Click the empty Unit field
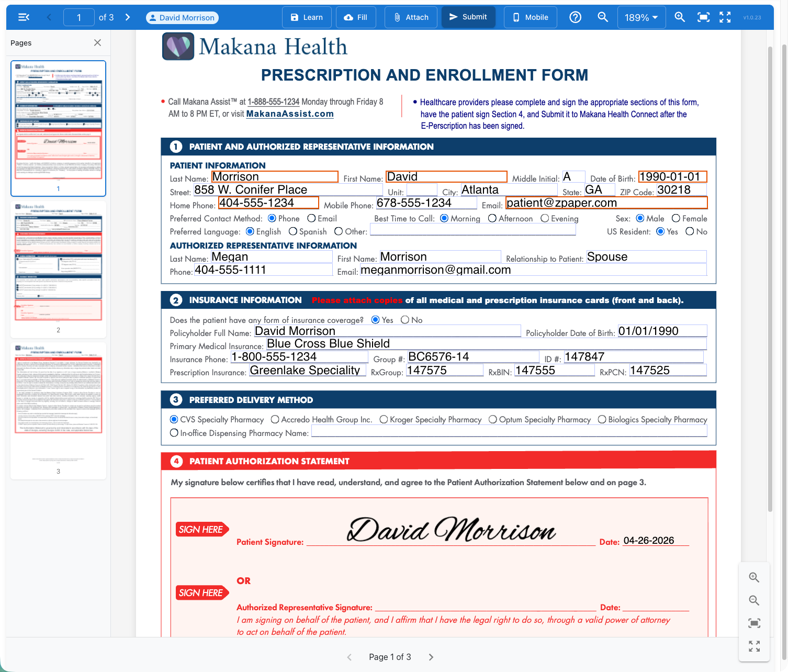Viewport: 788px width, 672px height. [x=422, y=190]
